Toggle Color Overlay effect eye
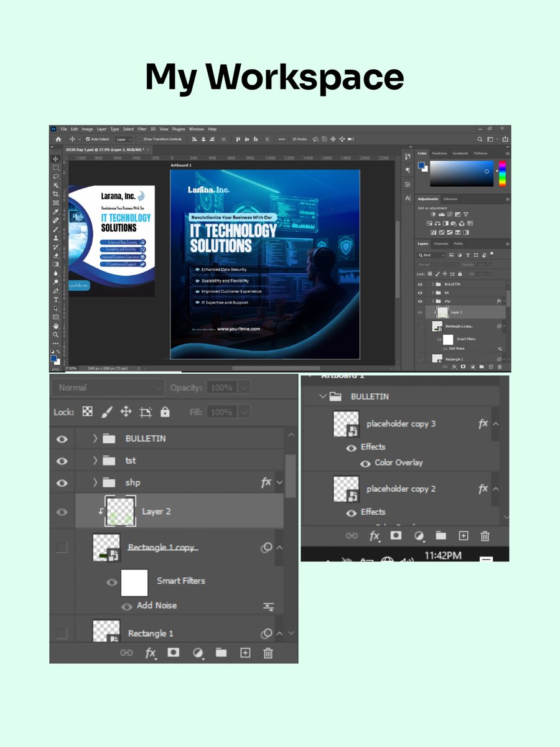The image size is (560, 747). [x=365, y=464]
